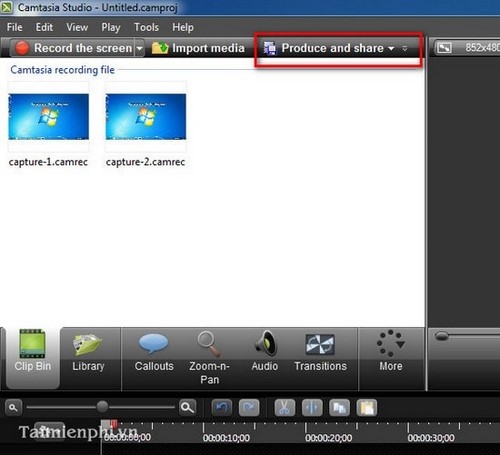
Task: Open the Produce and share dropdown arrow
Action: point(391,48)
